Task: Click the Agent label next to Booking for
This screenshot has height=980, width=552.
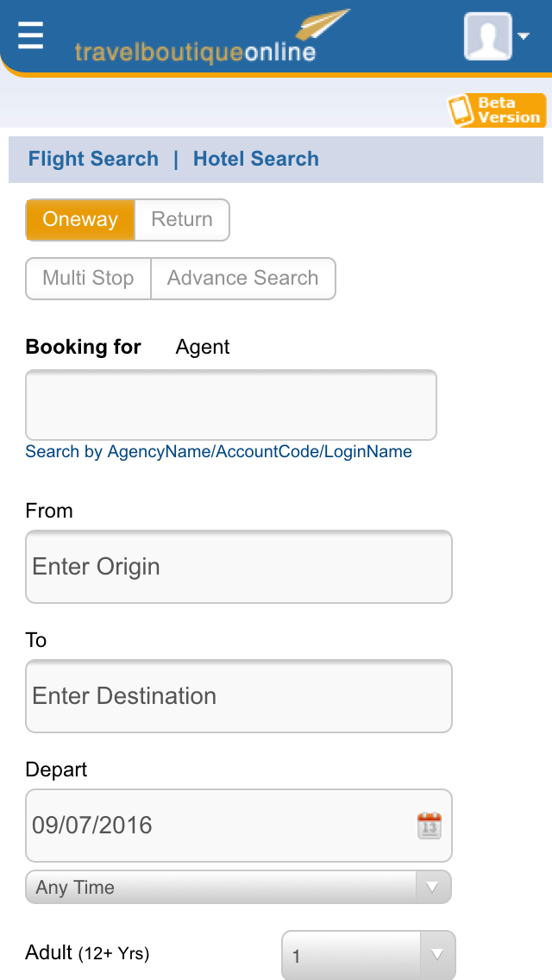Action: [203, 347]
